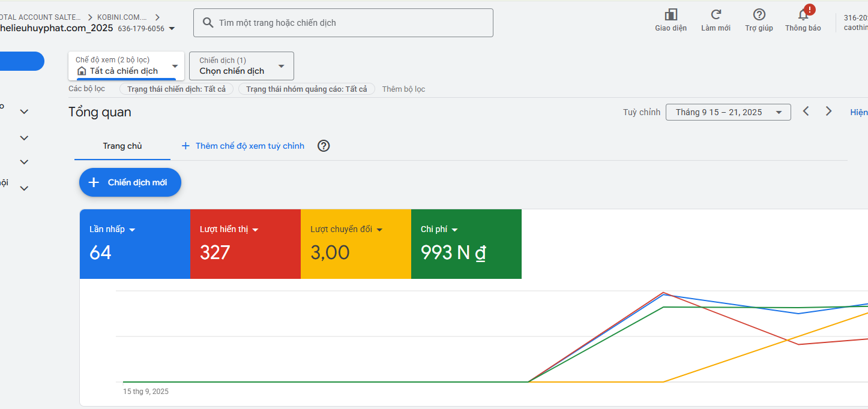Click the Chiến dịch mới button
Viewport: 868px width, 409px height.
point(130,182)
